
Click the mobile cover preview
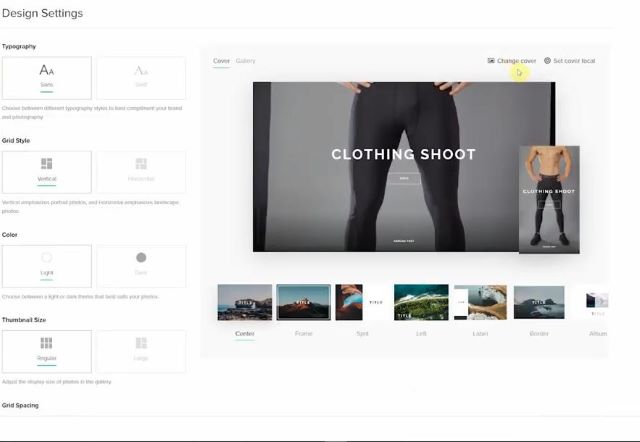(x=549, y=199)
